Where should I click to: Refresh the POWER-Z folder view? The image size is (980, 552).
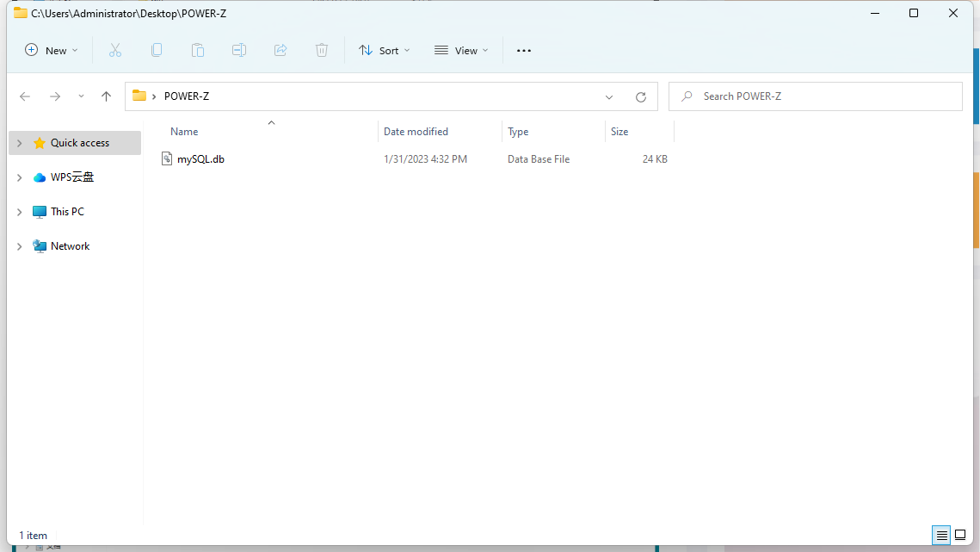coord(640,97)
